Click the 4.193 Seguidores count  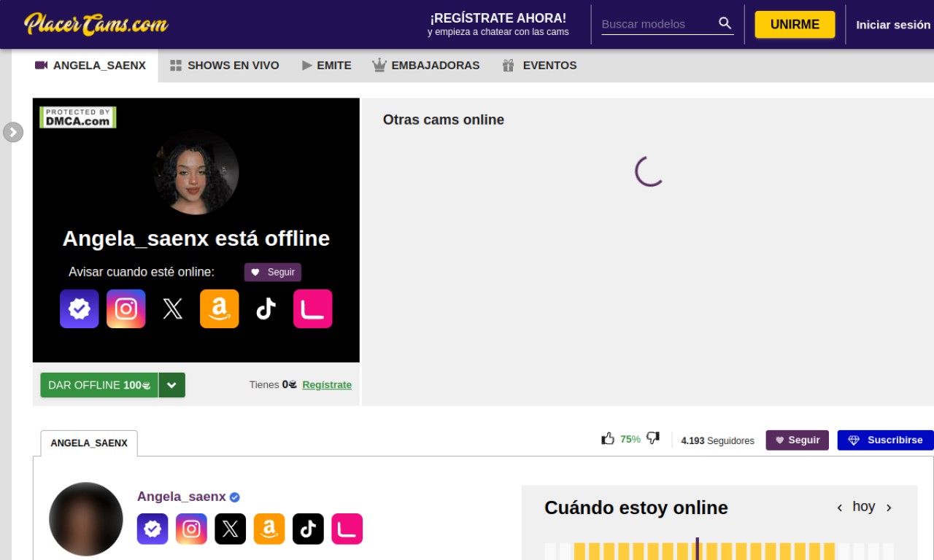(717, 440)
